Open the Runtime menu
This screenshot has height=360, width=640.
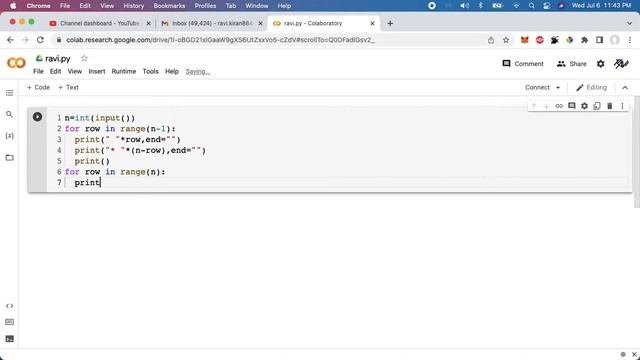point(124,71)
